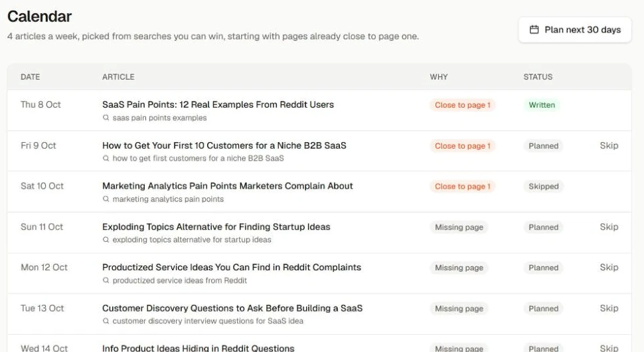Screen dimensions: 644x352
Task: Click the DATE column header
Action: 31,77
